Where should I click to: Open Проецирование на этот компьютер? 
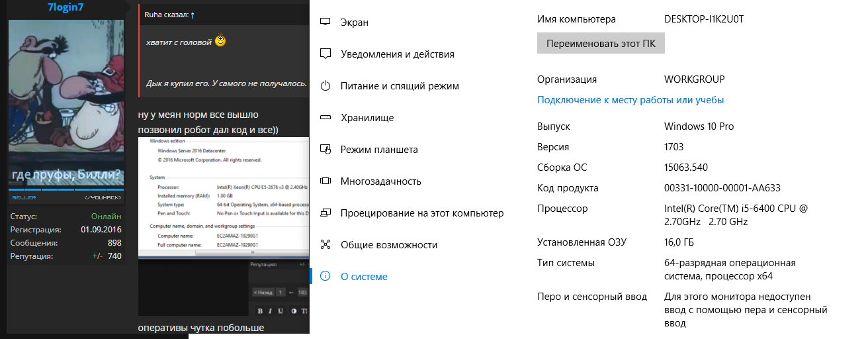pyautogui.click(x=421, y=213)
